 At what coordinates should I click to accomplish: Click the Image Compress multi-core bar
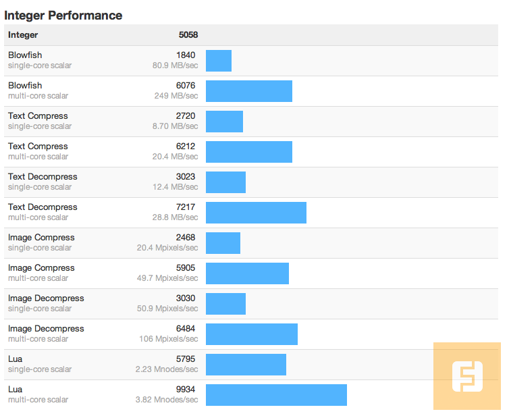(x=247, y=273)
